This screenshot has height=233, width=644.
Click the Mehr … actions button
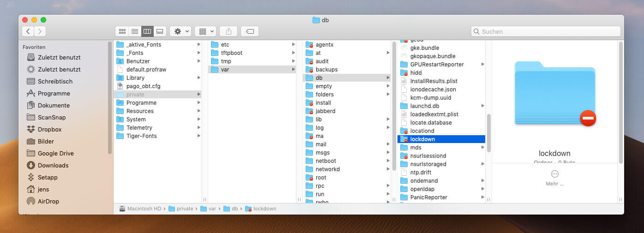[554, 178]
